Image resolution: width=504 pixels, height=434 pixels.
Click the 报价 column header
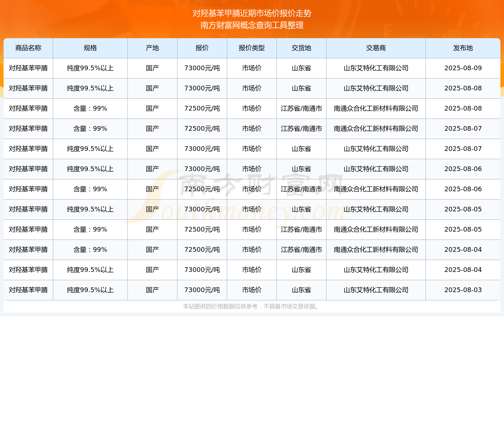[202, 48]
